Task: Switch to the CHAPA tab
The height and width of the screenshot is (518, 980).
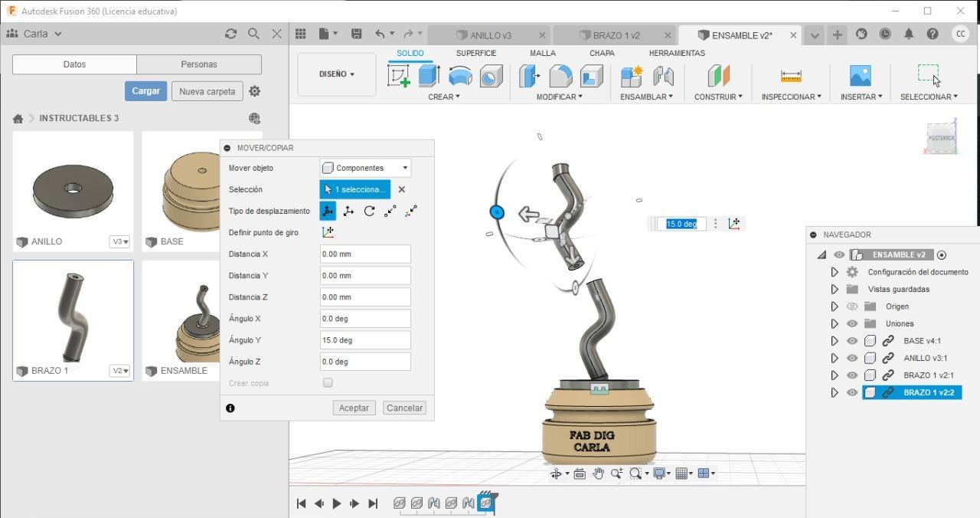Action: tap(602, 53)
